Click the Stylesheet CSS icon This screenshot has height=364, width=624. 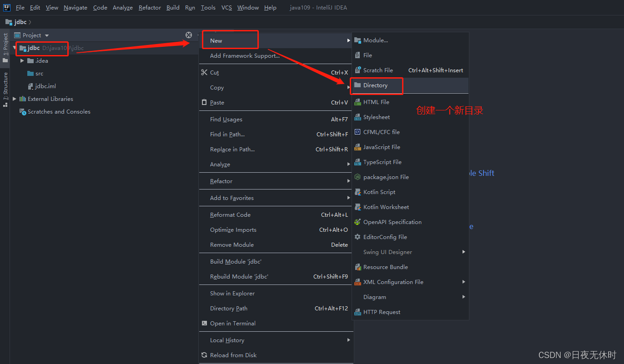[357, 117]
